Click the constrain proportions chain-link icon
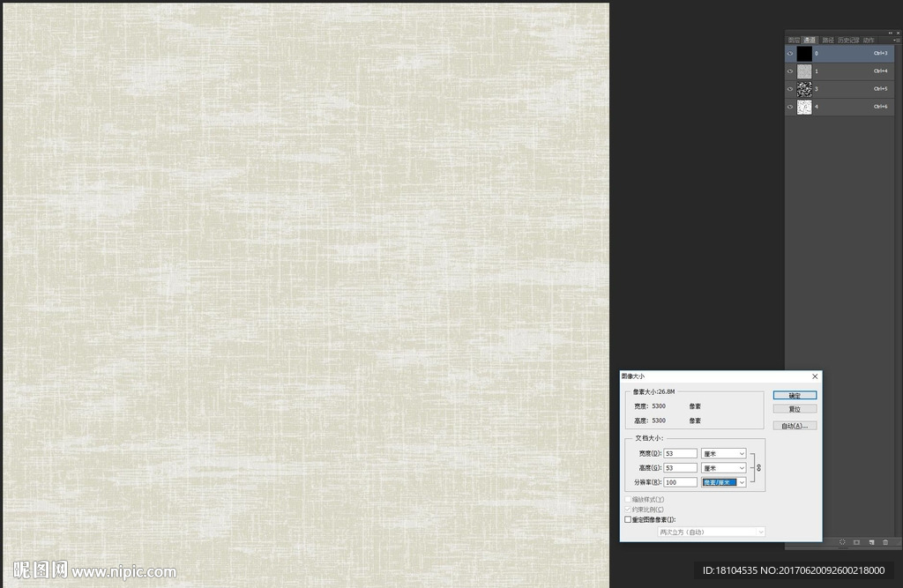Image resolution: width=903 pixels, height=588 pixels. pos(758,467)
